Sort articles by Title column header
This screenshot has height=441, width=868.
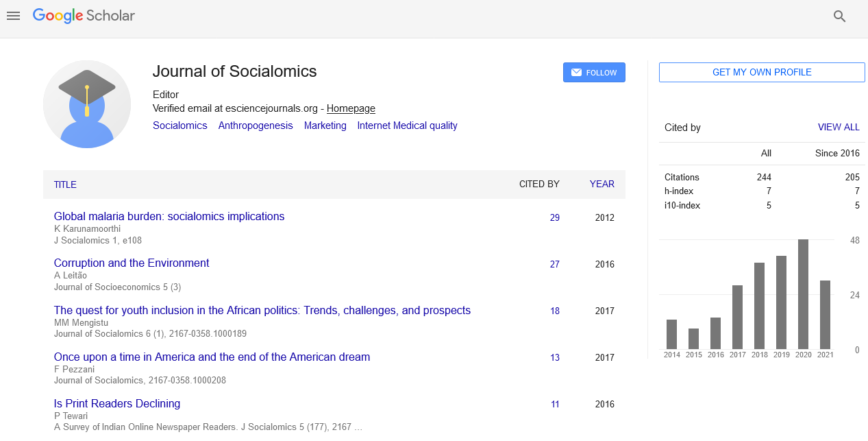tap(65, 184)
